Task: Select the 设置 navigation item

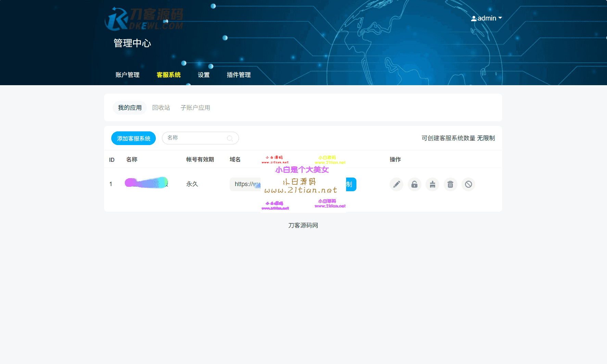Action: [x=204, y=75]
